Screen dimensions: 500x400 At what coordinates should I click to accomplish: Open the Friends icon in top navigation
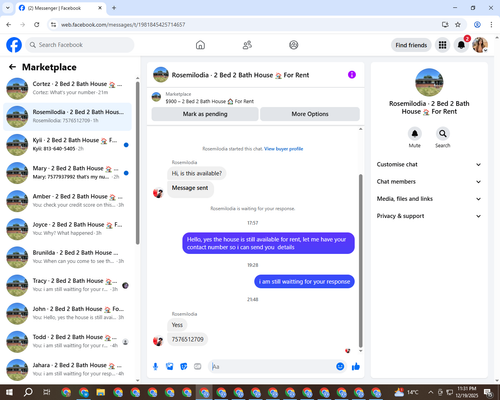click(x=247, y=45)
